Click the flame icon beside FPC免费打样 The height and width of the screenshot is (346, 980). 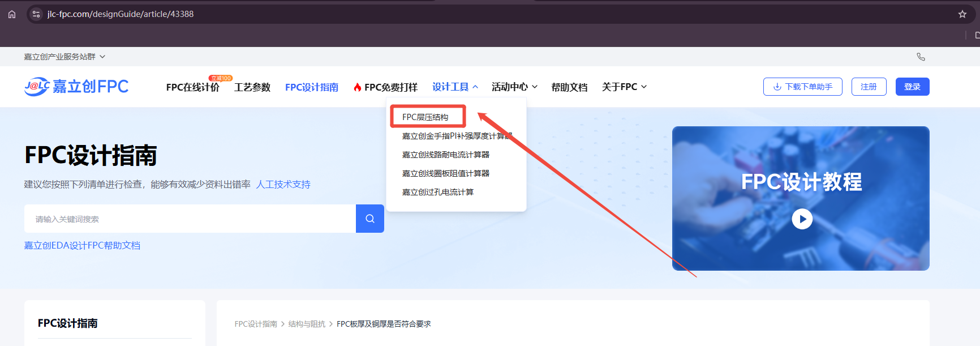click(357, 87)
